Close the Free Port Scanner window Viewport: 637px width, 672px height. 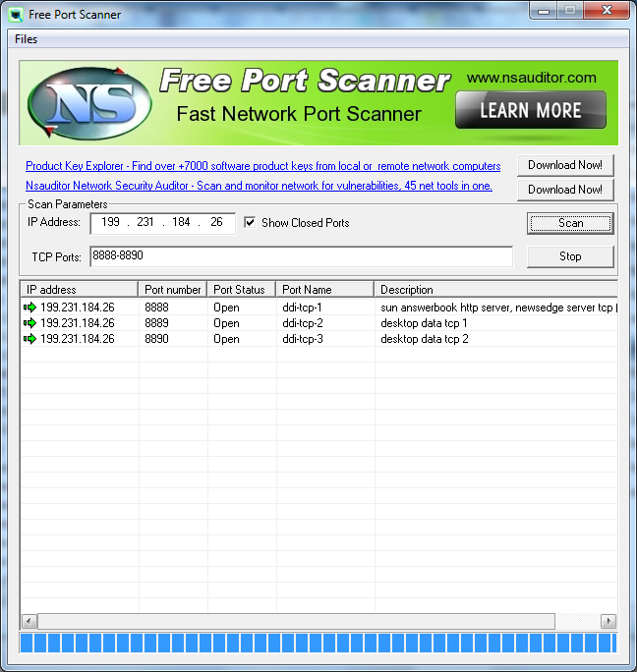607,10
